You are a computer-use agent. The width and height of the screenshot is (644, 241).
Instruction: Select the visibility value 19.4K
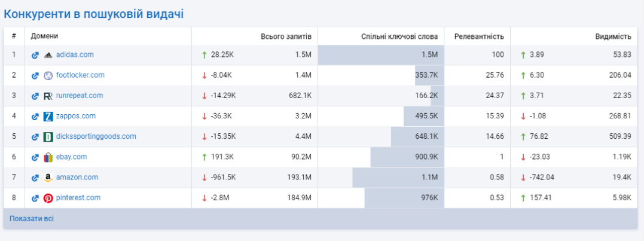(622, 178)
